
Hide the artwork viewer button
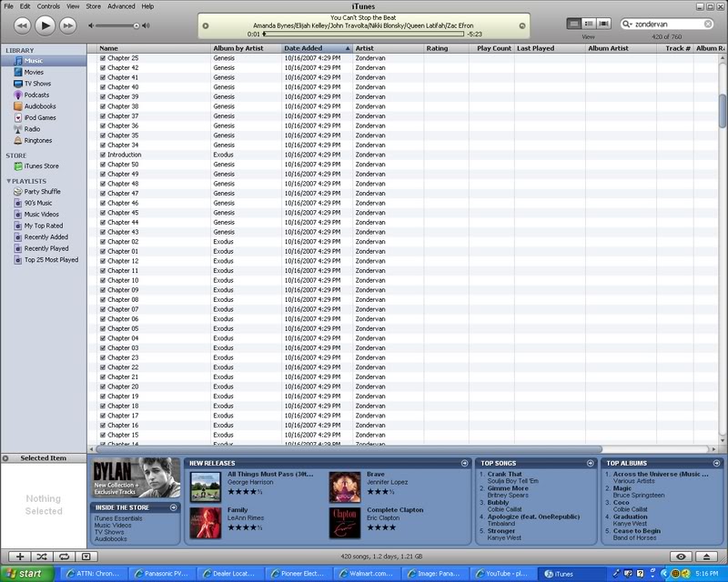pos(86,557)
